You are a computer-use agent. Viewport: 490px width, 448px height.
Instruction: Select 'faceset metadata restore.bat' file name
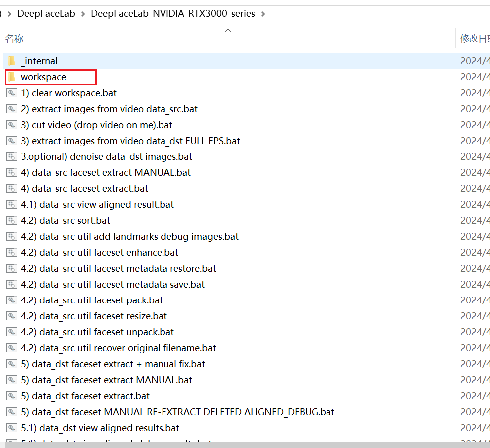pos(119,268)
